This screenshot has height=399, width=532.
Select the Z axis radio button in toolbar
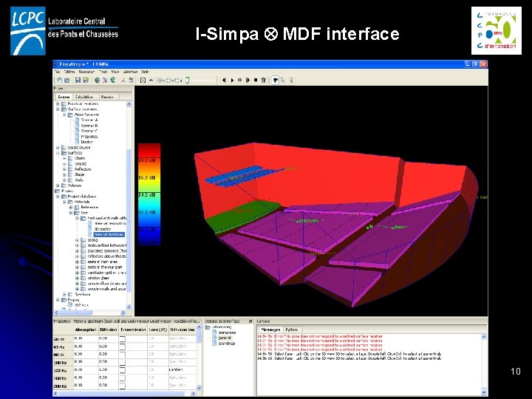177,81
